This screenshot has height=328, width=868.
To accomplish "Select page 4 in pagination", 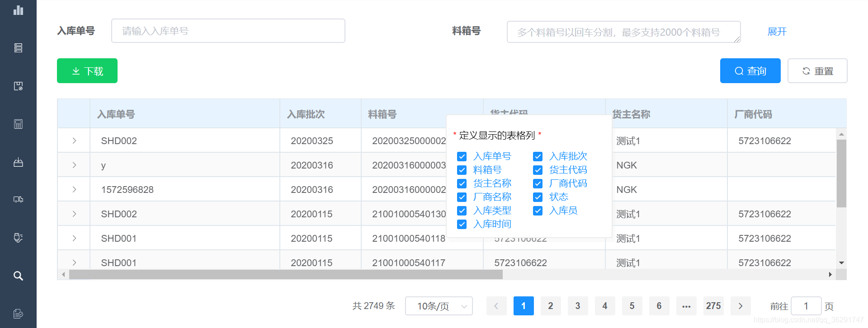I will 605,306.
